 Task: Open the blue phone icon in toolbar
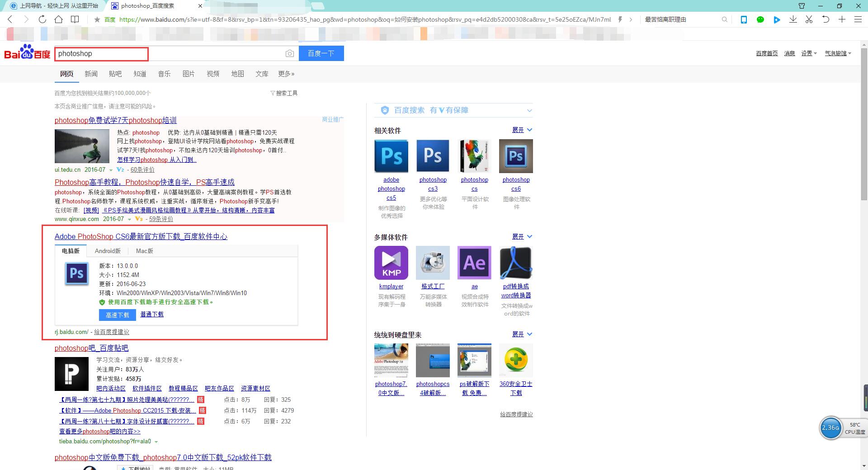(744, 19)
